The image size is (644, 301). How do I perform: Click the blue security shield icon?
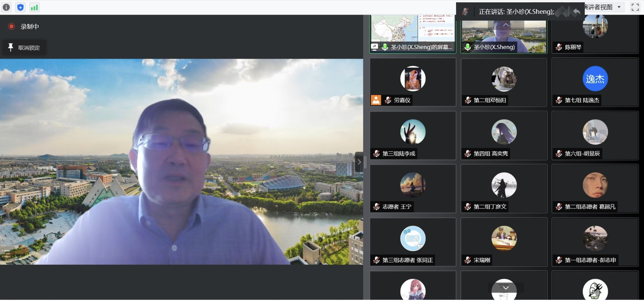pos(20,7)
